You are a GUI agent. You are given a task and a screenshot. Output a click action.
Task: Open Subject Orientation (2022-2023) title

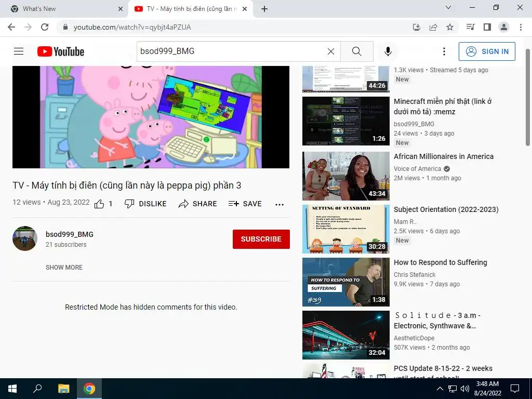pyautogui.click(x=446, y=209)
